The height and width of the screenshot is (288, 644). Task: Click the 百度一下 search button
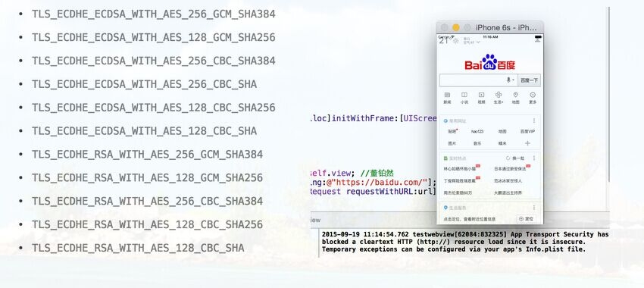(x=529, y=80)
